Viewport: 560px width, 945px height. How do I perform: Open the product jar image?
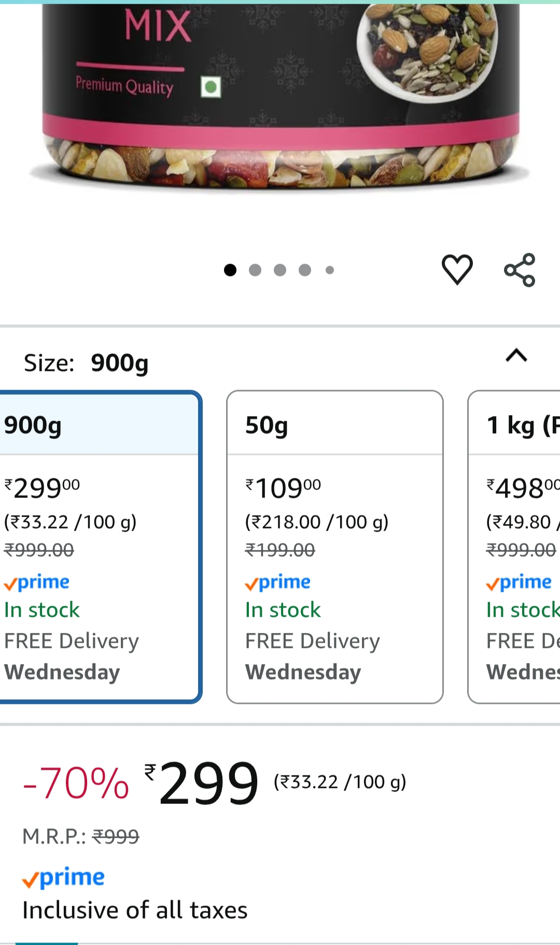pyautogui.click(x=280, y=99)
